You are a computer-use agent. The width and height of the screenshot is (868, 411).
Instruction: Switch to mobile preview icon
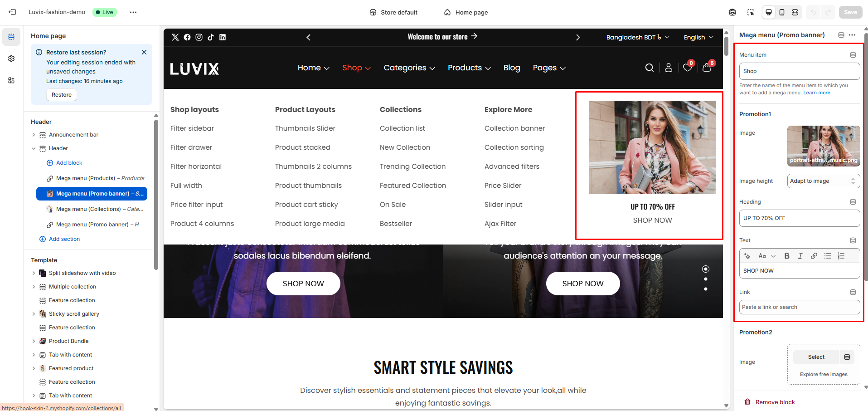click(x=782, y=12)
